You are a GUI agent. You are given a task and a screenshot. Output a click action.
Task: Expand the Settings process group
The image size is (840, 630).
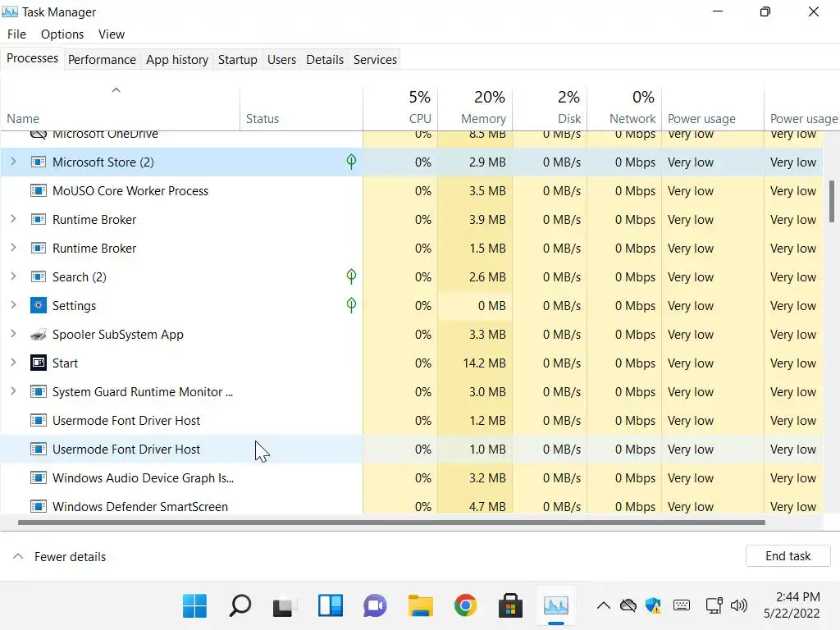click(13, 305)
